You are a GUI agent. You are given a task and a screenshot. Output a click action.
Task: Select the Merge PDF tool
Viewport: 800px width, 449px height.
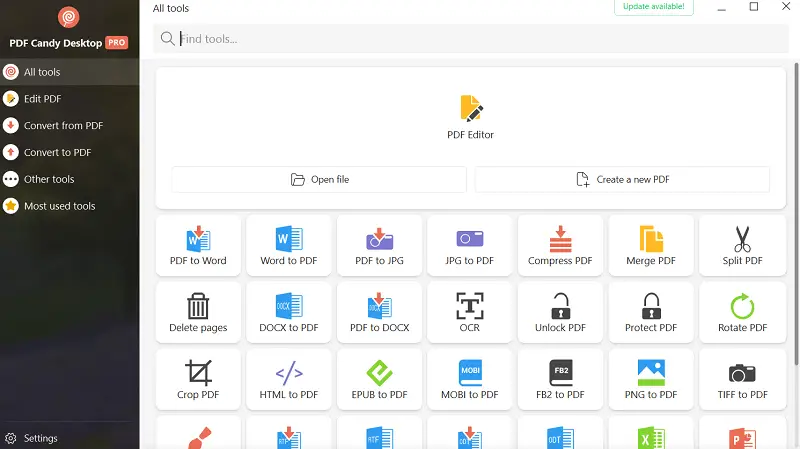coord(651,245)
